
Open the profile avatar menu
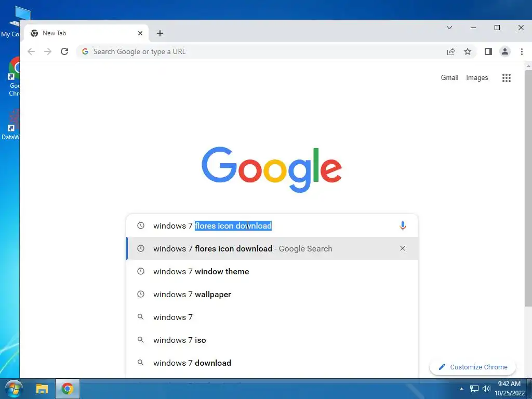[x=505, y=51]
